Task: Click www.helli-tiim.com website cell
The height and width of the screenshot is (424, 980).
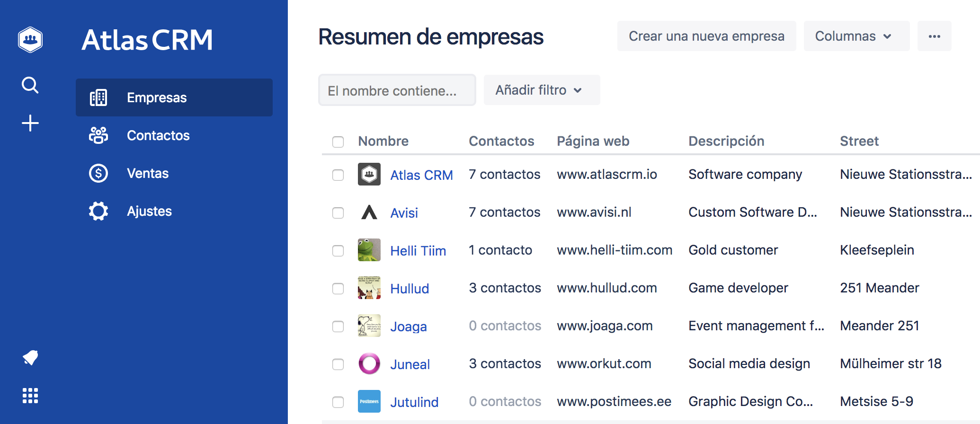Action: pos(615,250)
